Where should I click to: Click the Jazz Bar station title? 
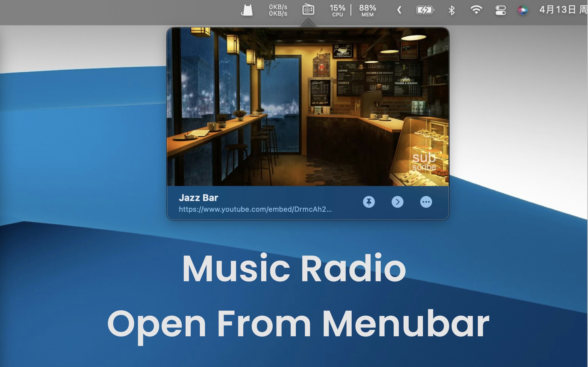(198, 198)
